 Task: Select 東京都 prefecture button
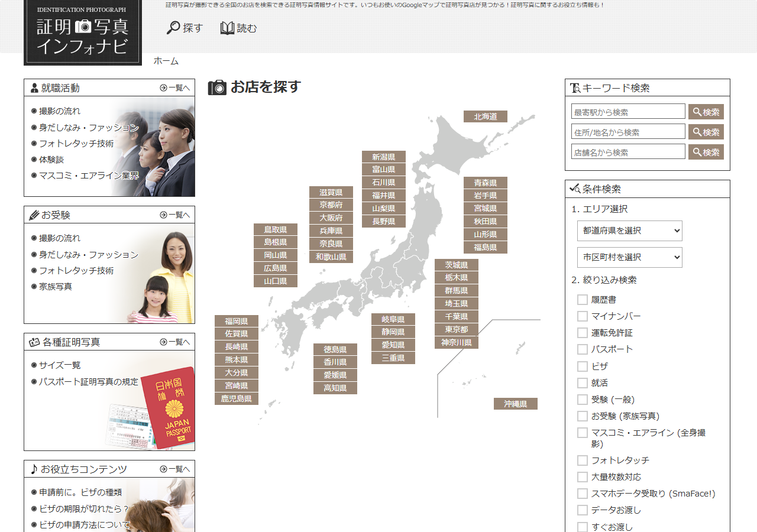click(457, 329)
